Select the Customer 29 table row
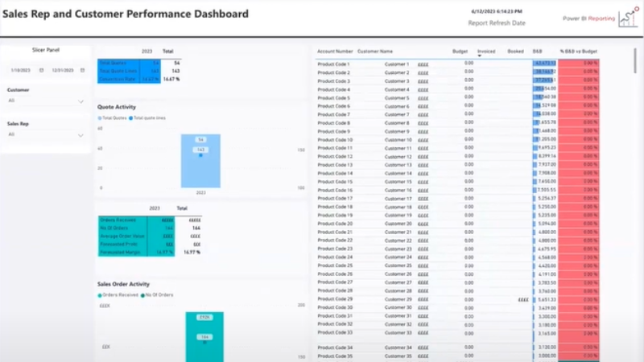This screenshot has height=362, width=644. [x=457, y=299]
